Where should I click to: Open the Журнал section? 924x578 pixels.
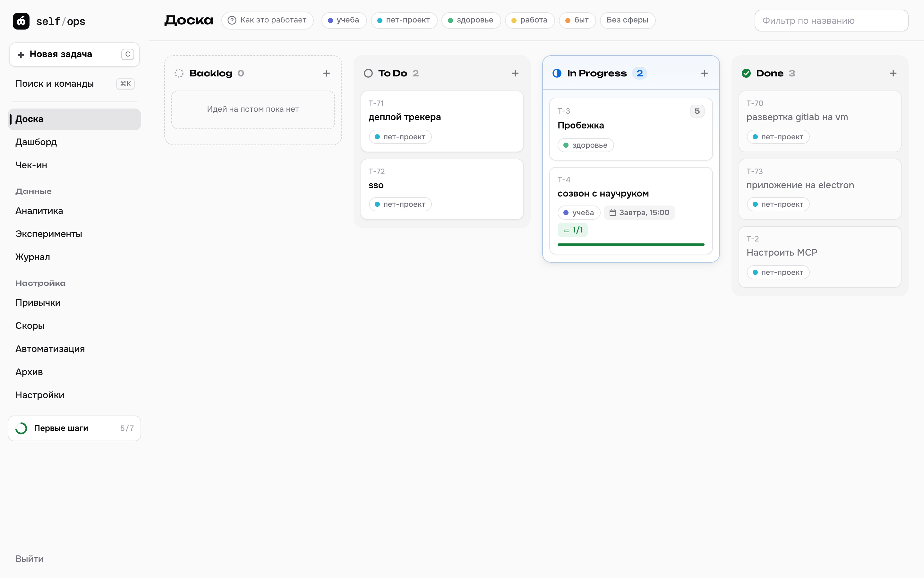[x=74, y=257]
